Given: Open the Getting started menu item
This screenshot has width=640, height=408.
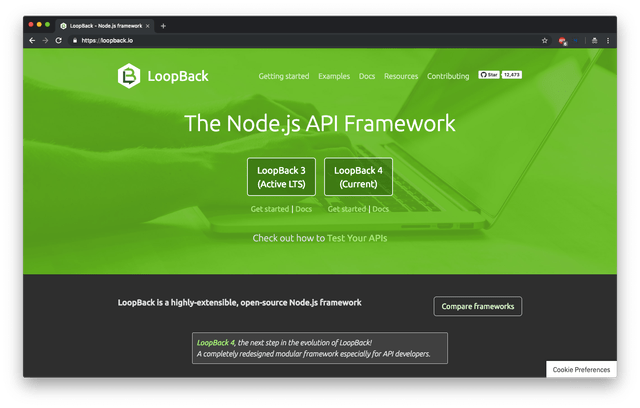Looking at the screenshot, I should click(284, 76).
